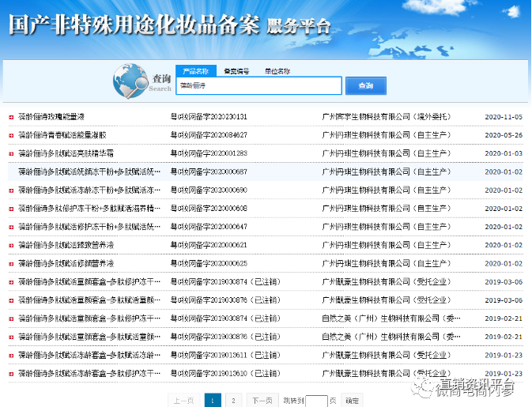Click the 确定 jump confirm button
This screenshot has height=407, width=532.
[x=353, y=401]
